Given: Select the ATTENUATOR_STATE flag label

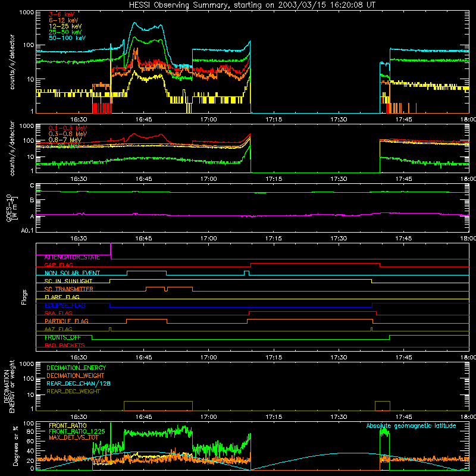Looking at the screenshot, I should coord(72,258).
